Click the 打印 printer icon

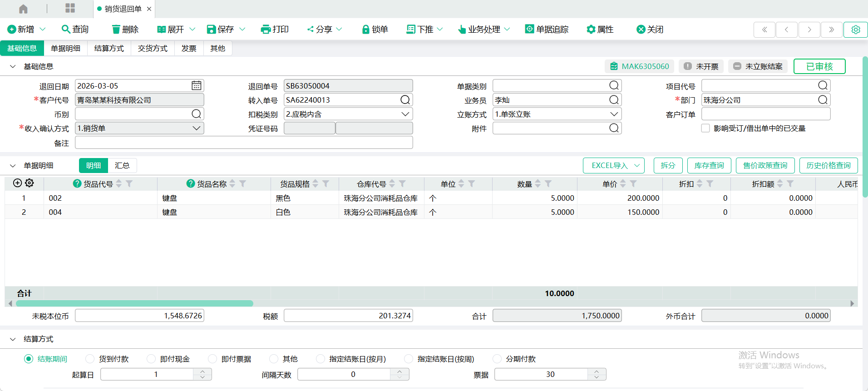pos(266,30)
